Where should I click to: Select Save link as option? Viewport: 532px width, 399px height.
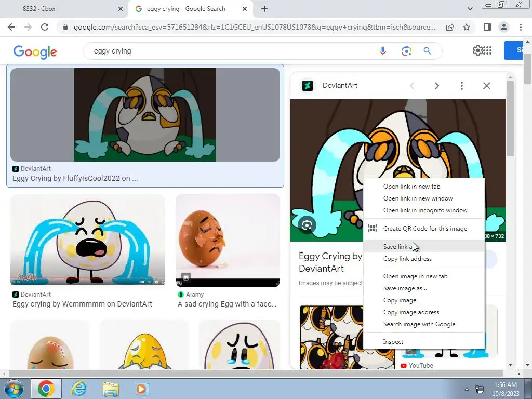pyautogui.click(x=424, y=246)
